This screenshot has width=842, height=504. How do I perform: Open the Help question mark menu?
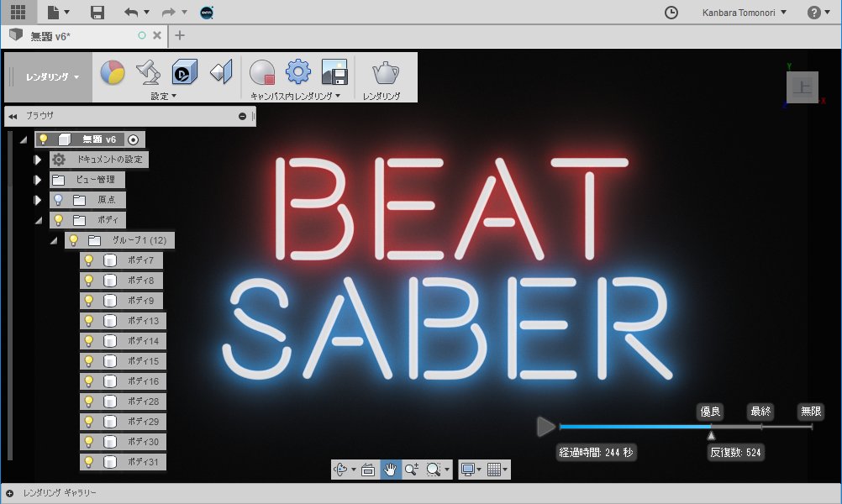(x=814, y=13)
